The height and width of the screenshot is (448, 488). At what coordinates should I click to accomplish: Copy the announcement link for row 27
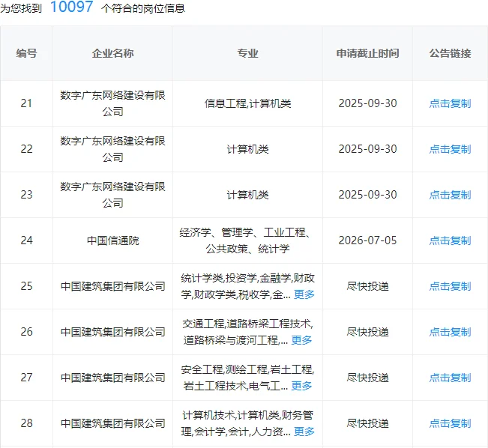(x=450, y=378)
